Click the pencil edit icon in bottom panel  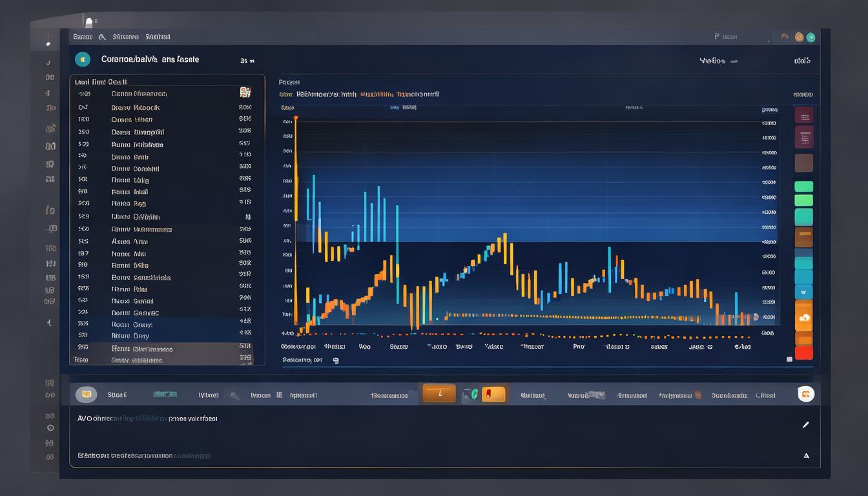[805, 425]
